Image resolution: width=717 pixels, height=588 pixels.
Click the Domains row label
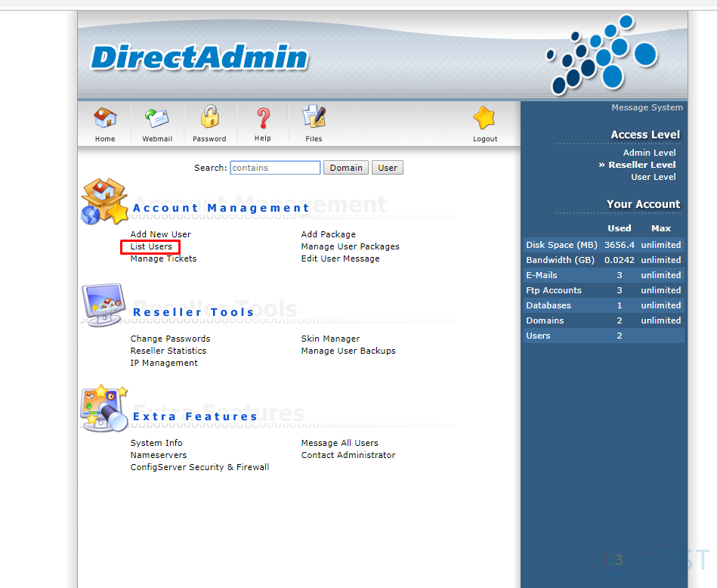(x=545, y=320)
